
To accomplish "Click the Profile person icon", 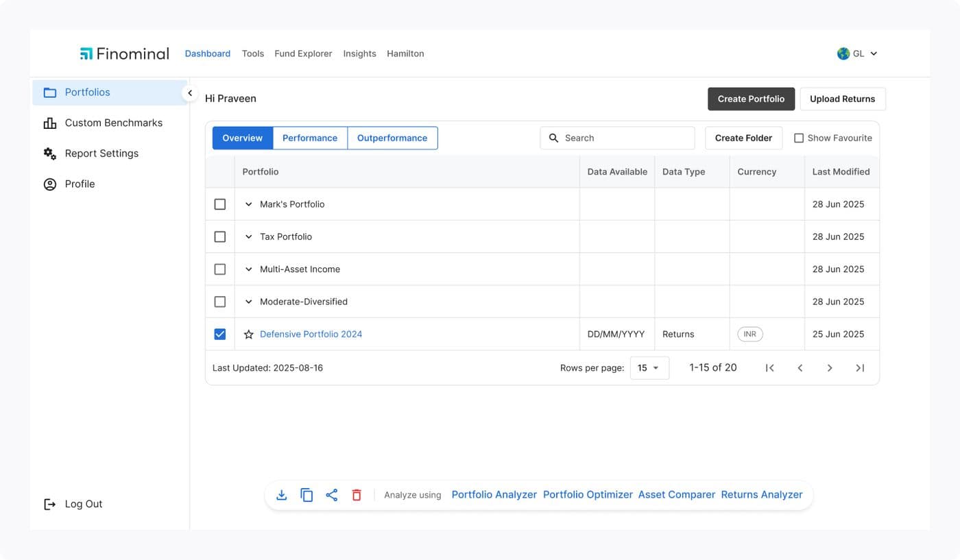I will tap(50, 184).
